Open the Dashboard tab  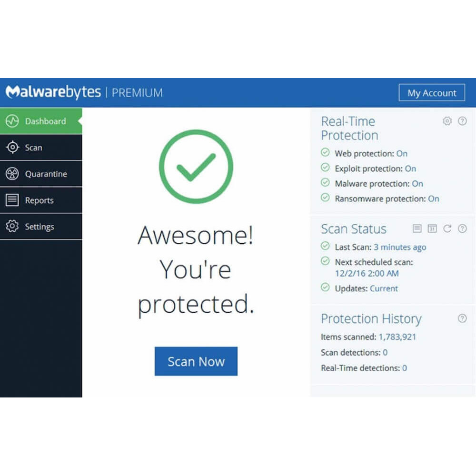pyautogui.click(x=41, y=121)
